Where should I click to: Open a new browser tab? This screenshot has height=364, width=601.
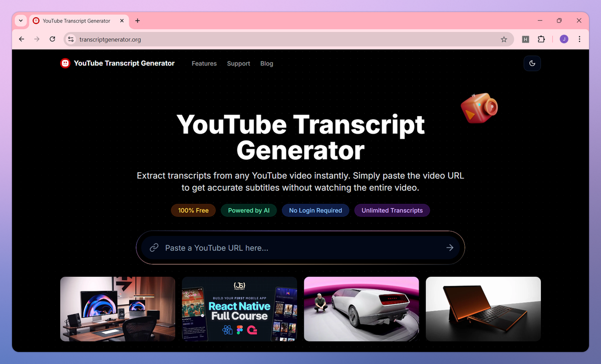(x=137, y=21)
